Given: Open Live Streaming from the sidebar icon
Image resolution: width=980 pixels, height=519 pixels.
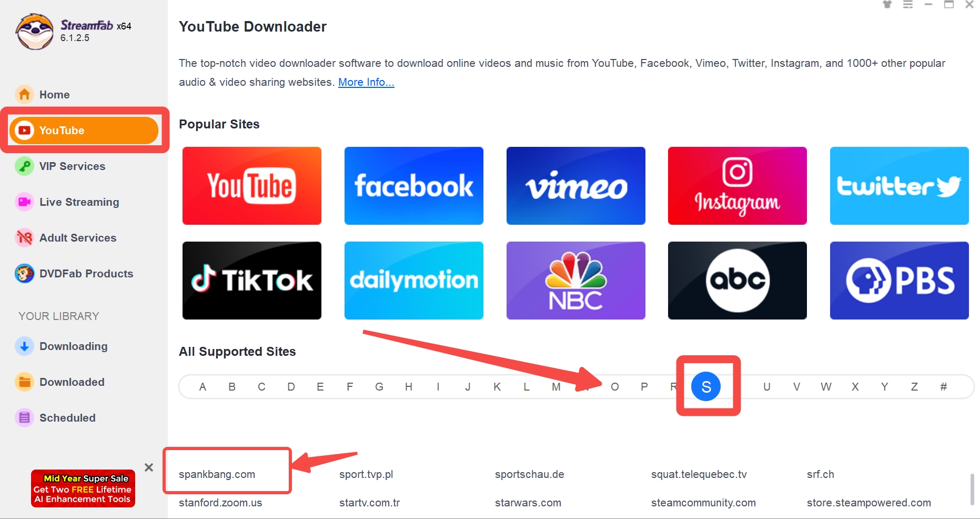Looking at the screenshot, I should click(24, 202).
